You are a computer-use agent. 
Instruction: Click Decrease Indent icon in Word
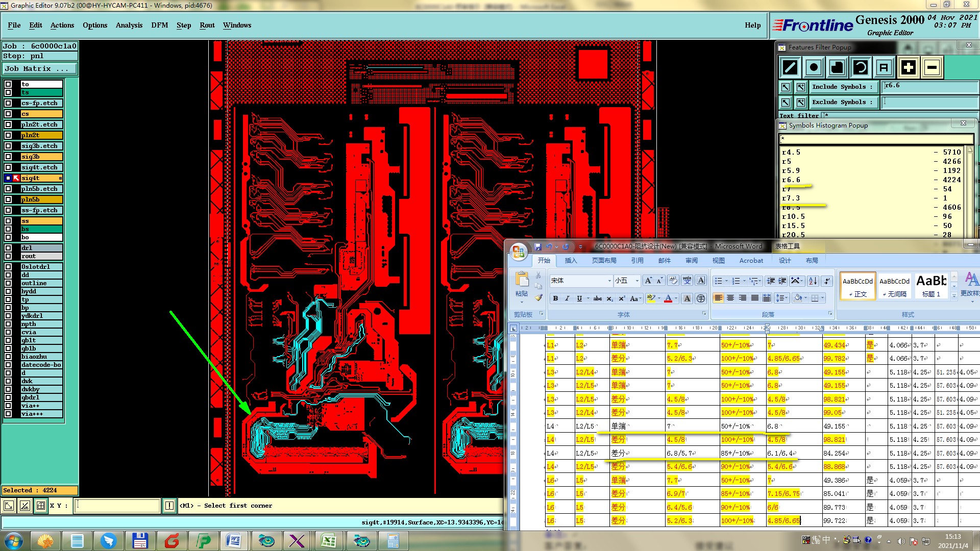coord(771,281)
